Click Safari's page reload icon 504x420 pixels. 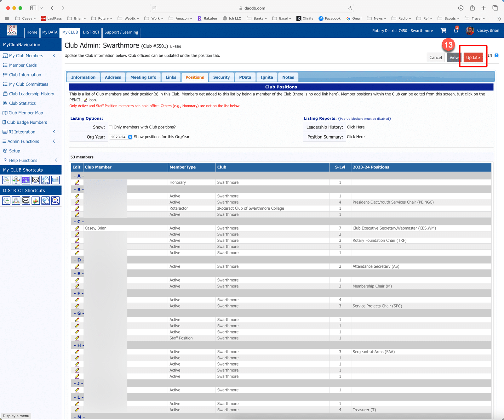[350, 8]
